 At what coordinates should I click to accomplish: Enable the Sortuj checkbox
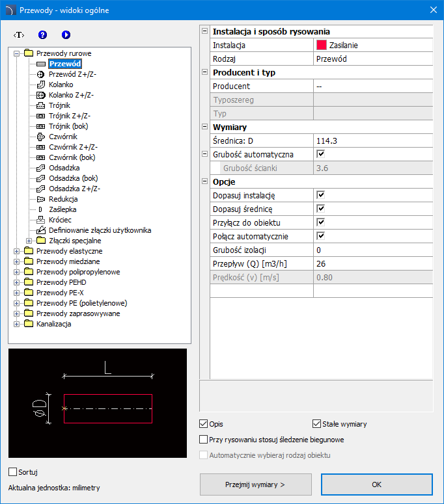click(13, 471)
